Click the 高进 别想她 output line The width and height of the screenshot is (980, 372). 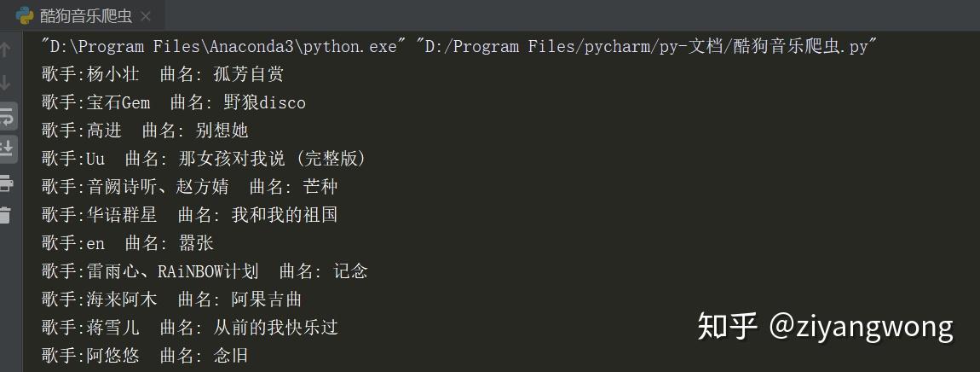tap(145, 131)
